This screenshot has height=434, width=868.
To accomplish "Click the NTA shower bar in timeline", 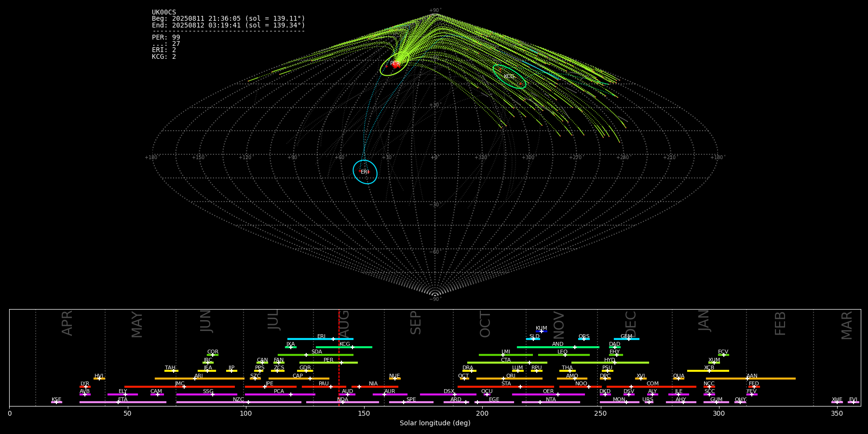I will [551, 402].
